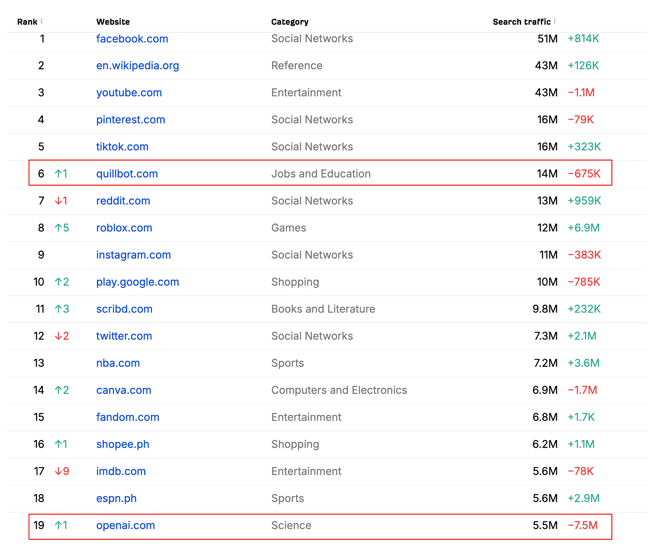Click the Website column header
657x549 pixels.
(113, 22)
